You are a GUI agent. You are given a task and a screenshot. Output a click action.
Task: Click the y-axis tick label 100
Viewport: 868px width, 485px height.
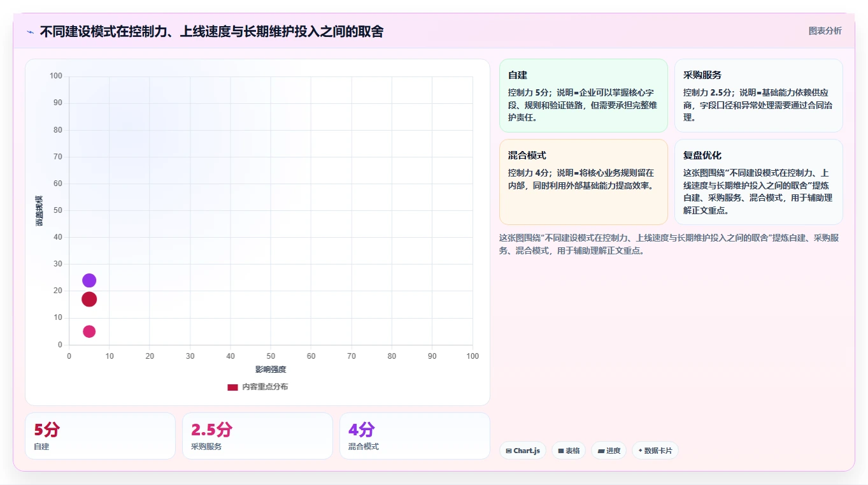click(56, 76)
